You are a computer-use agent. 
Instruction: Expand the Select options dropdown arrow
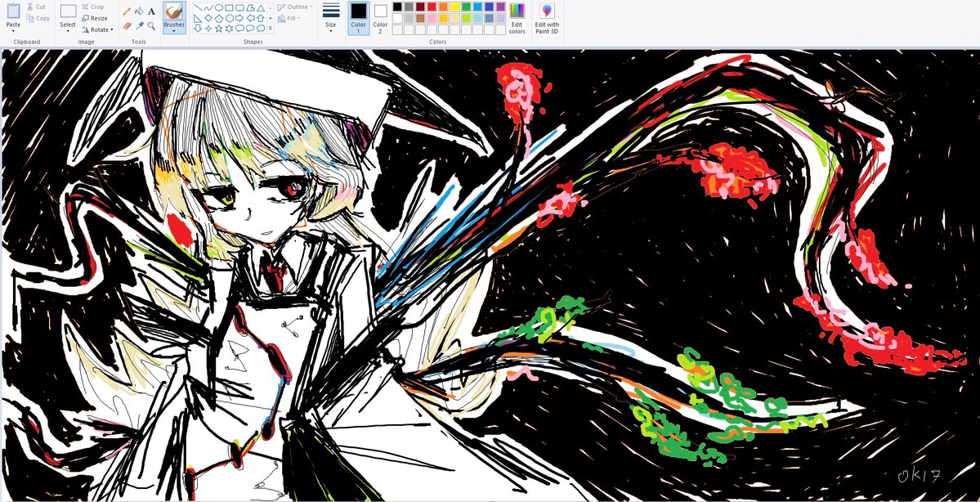point(68,30)
